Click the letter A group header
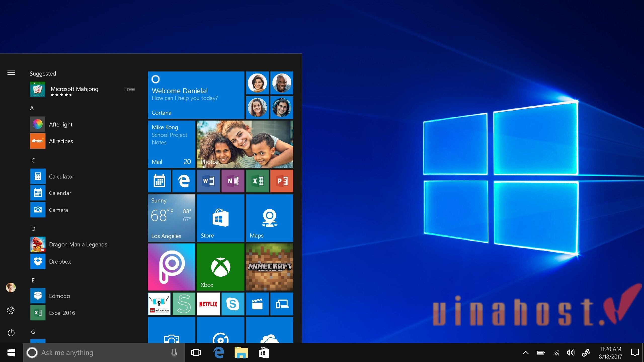Image resolution: width=644 pixels, height=362 pixels. (32, 108)
